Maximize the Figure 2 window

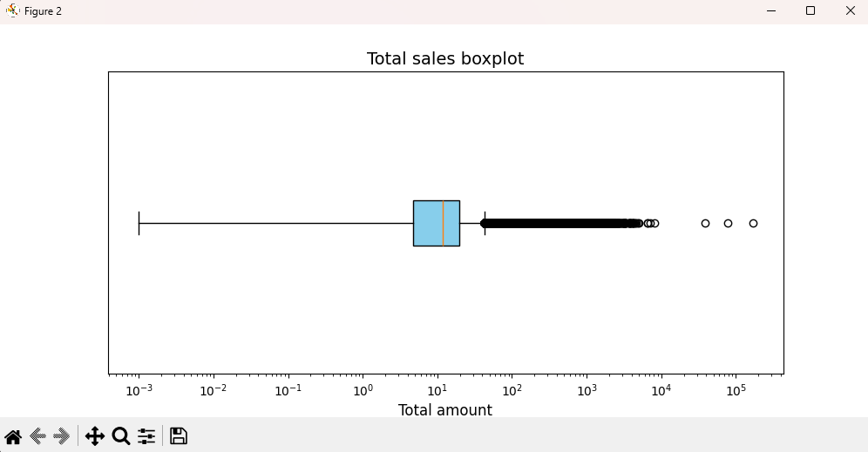click(810, 10)
